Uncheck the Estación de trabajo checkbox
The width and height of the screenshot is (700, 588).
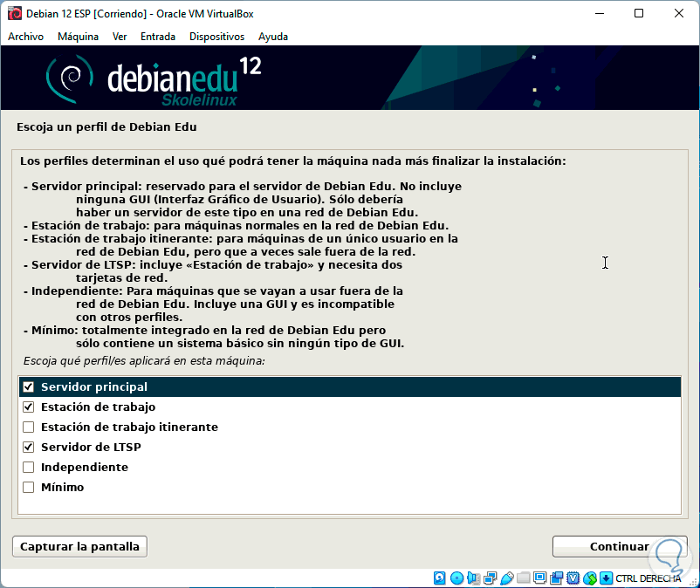[x=29, y=407]
